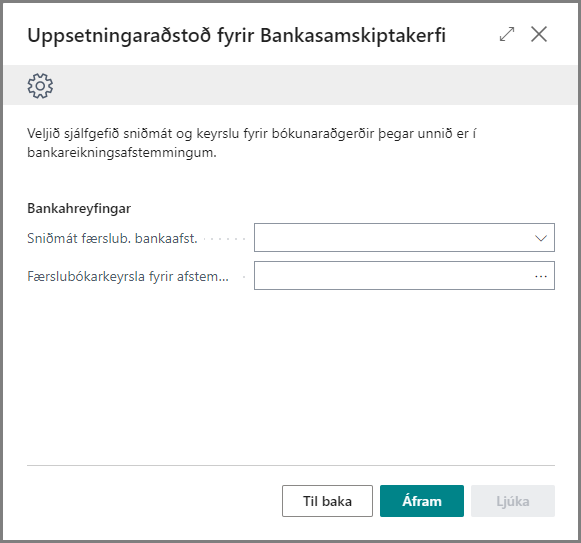Click the dialog title Uppsetningaraðstoð fyrir Bankasamskiptakerfi
This screenshot has height=543, width=581.
point(236,36)
